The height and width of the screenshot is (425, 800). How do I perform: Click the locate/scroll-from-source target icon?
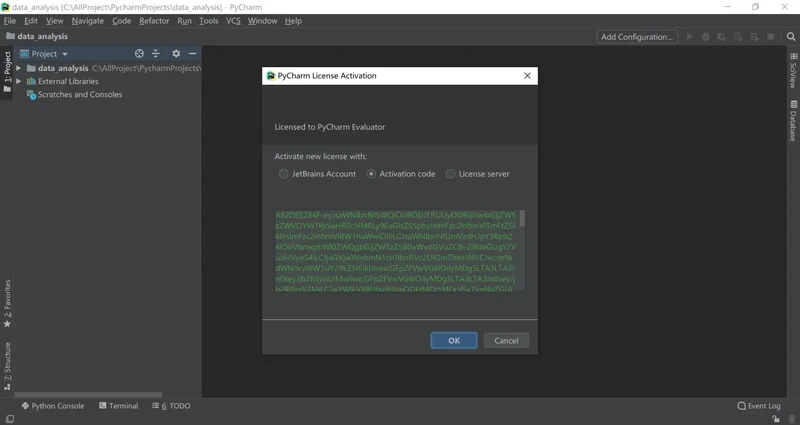139,54
